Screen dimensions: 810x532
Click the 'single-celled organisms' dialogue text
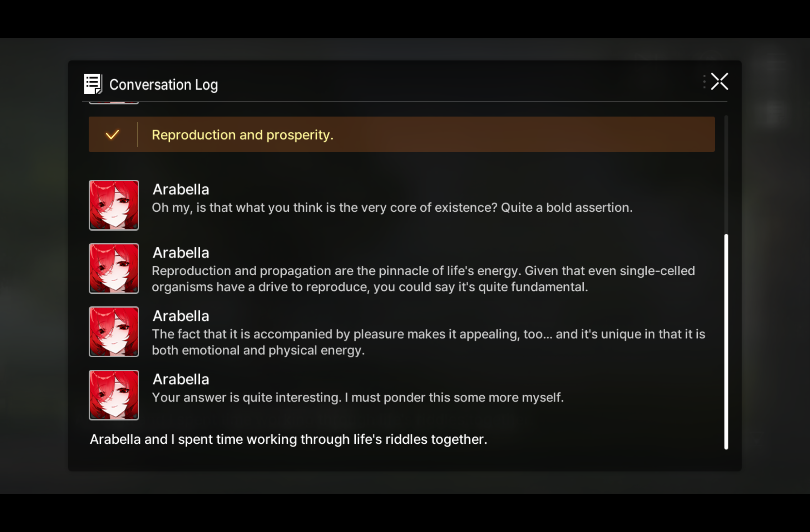423,279
